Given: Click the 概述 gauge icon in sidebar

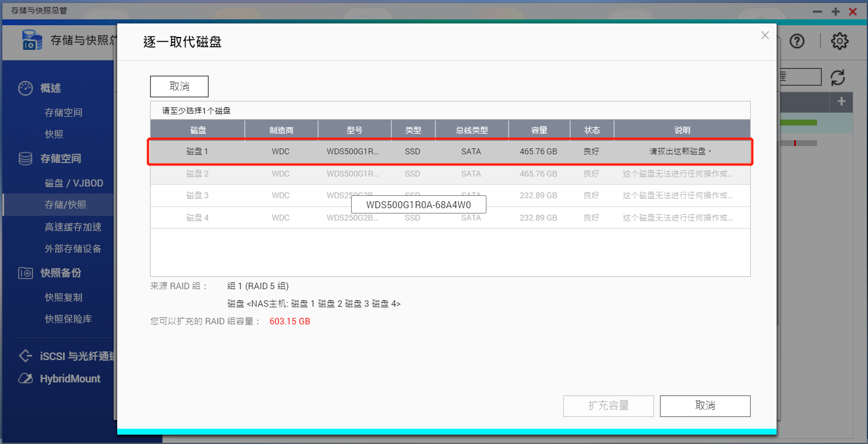Looking at the screenshot, I should pos(25,88).
